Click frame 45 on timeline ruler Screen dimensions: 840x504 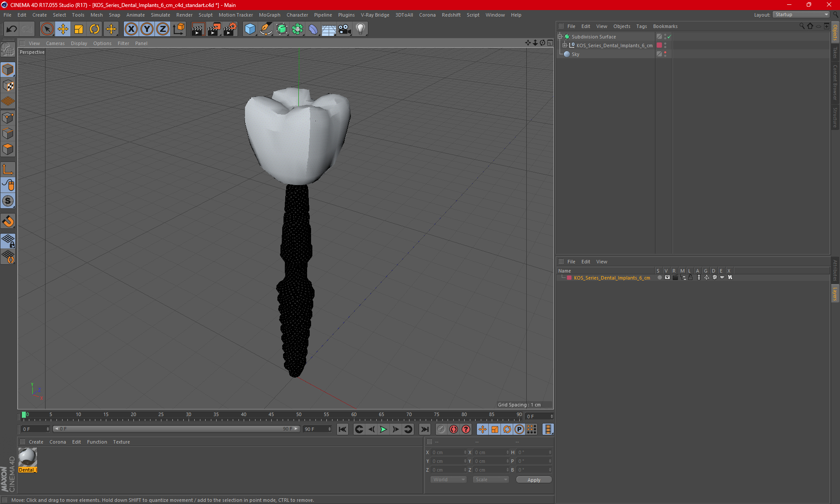coord(271,414)
